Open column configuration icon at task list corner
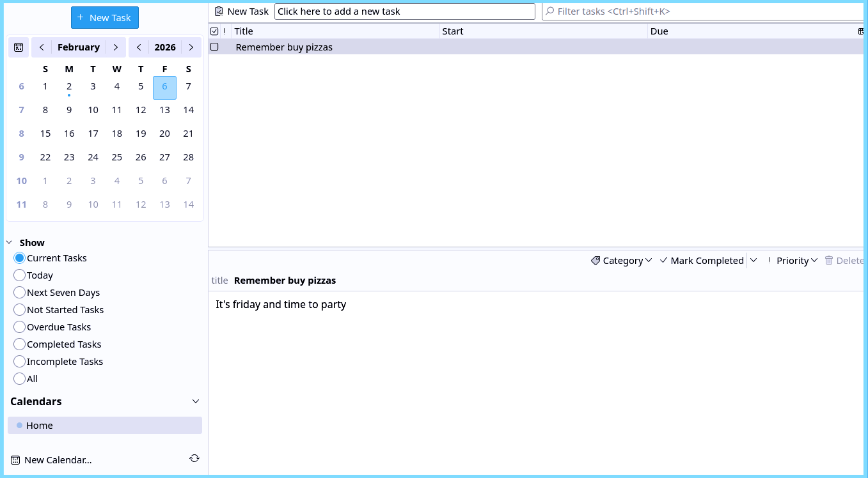Screen dimensions: 868x478 pos(862,31)
